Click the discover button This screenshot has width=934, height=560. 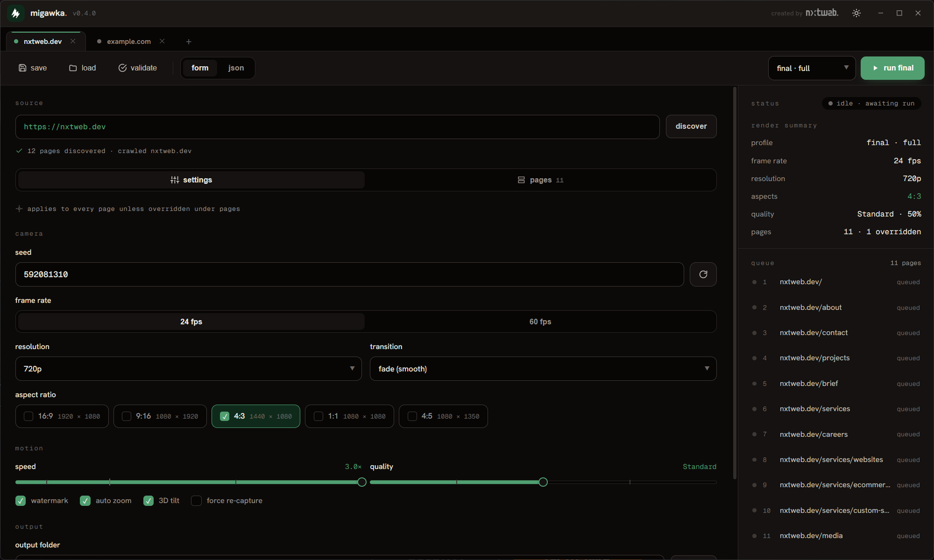691,126
